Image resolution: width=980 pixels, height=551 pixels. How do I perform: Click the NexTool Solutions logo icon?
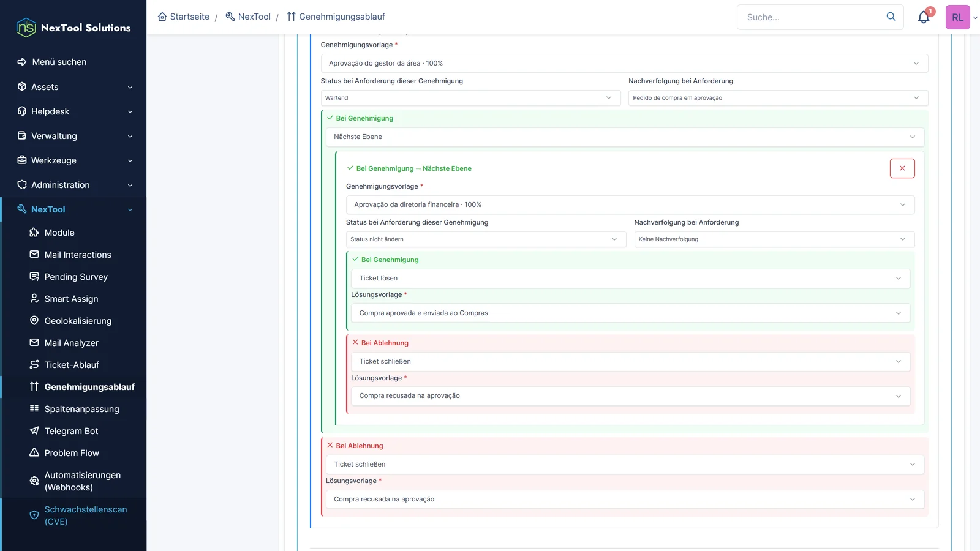coord(26,28)
